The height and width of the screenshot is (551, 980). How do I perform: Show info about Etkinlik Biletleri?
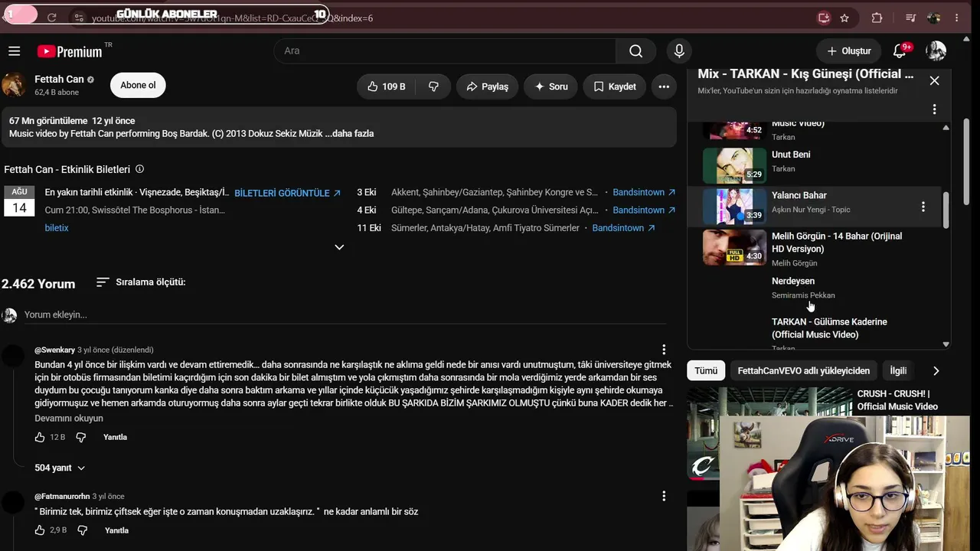tap(139, 169)
